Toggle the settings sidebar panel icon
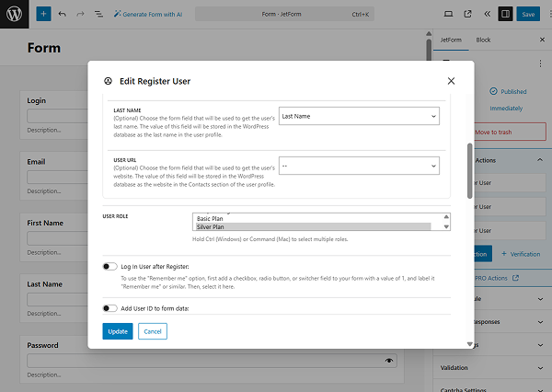 coord(505,14)
